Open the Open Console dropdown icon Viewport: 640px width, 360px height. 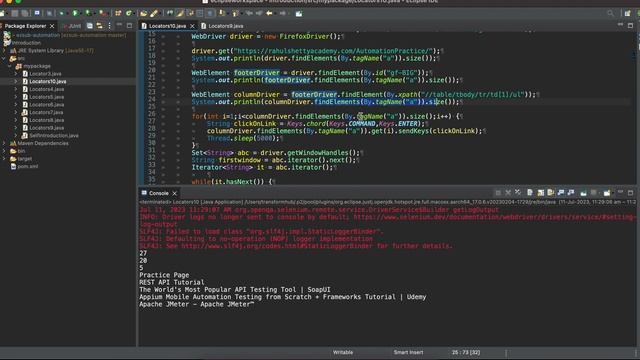607,193
